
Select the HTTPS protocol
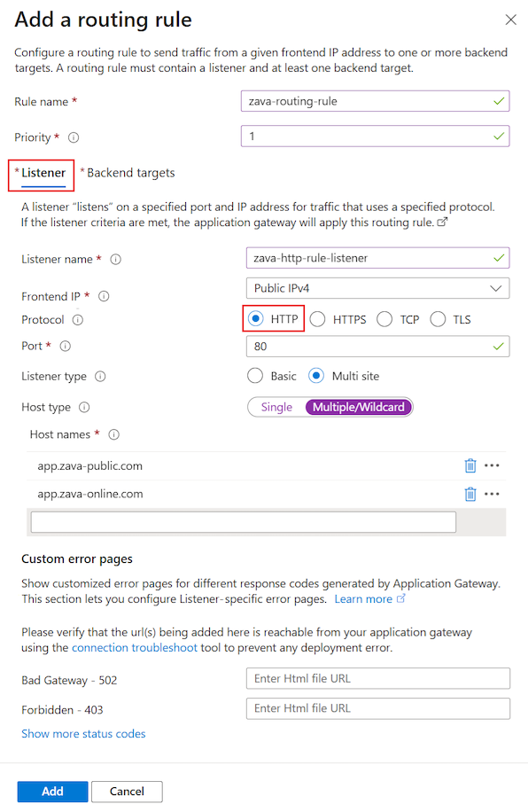tap(317, 320)
